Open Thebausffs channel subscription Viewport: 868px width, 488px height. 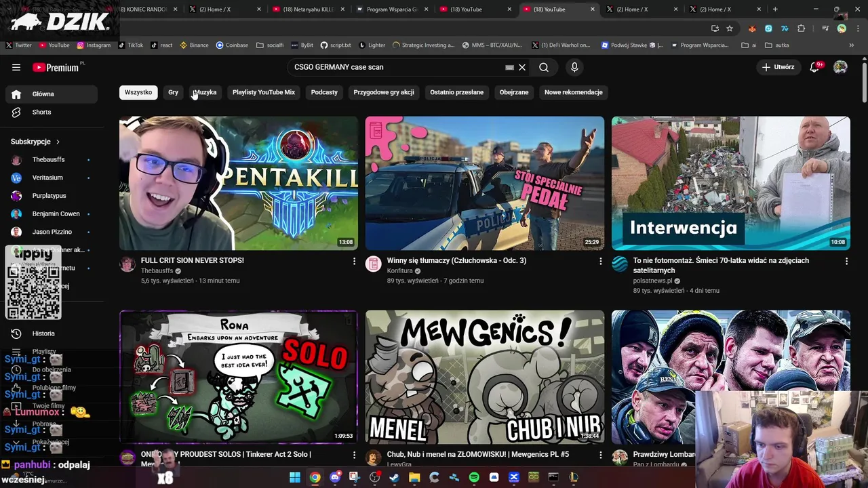click(x=52, y=159)
